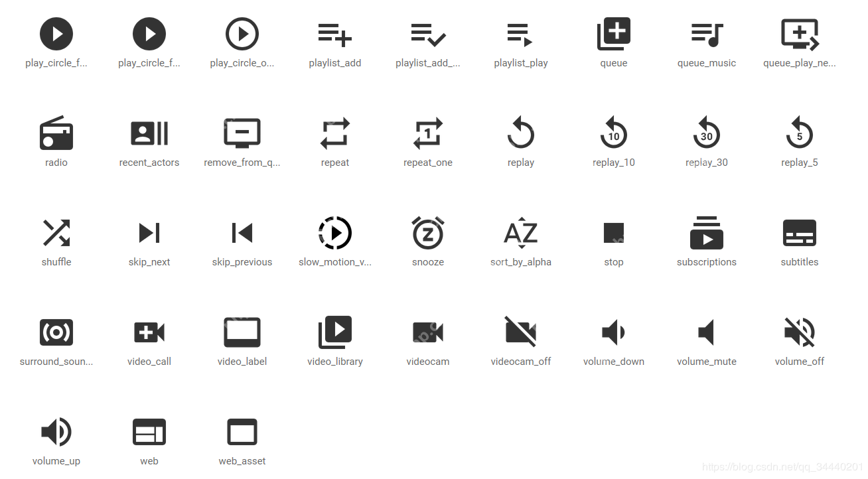Click the video_library icon
868x479 pixels.
pos(334,332)
